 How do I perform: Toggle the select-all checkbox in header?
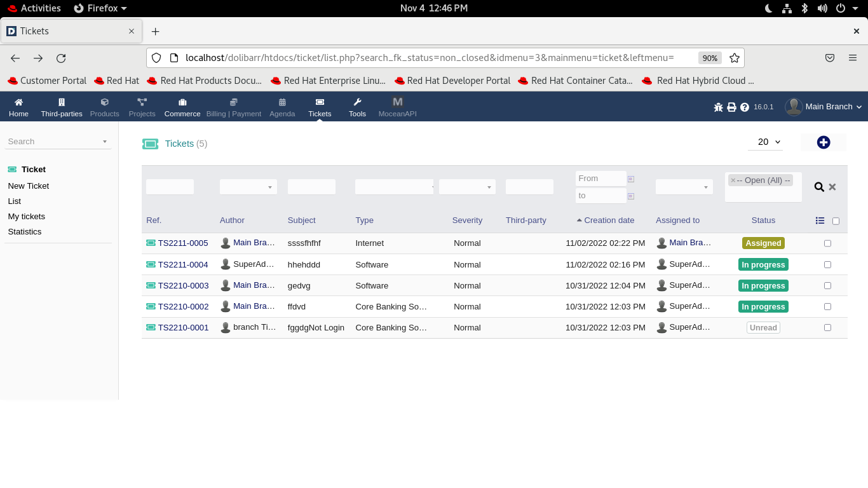point(836,221)
